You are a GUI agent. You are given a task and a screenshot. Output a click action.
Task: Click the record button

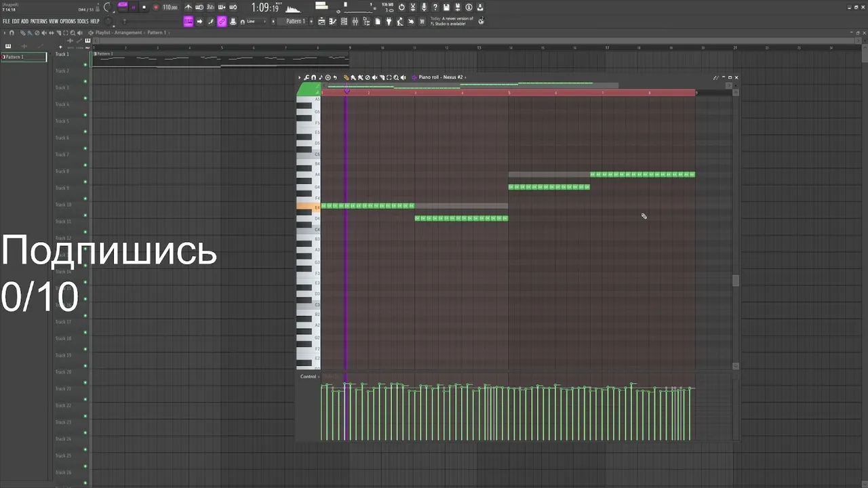pos(156,7)
